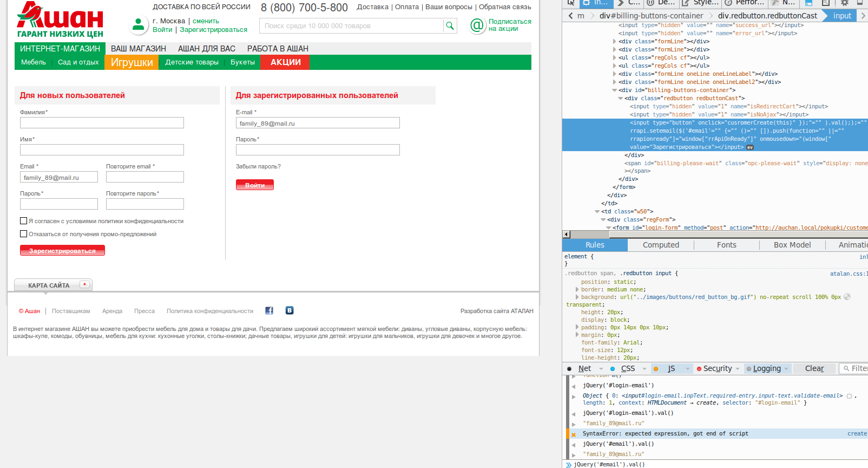868x468 pixels.
Task: Expand the margin CSS property
Action: coord(577,335)
